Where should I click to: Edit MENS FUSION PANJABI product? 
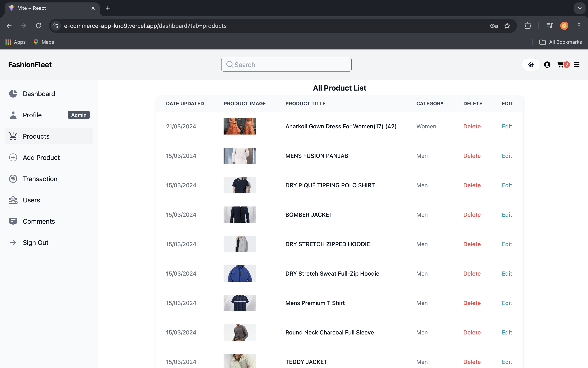tap(507, 156)
